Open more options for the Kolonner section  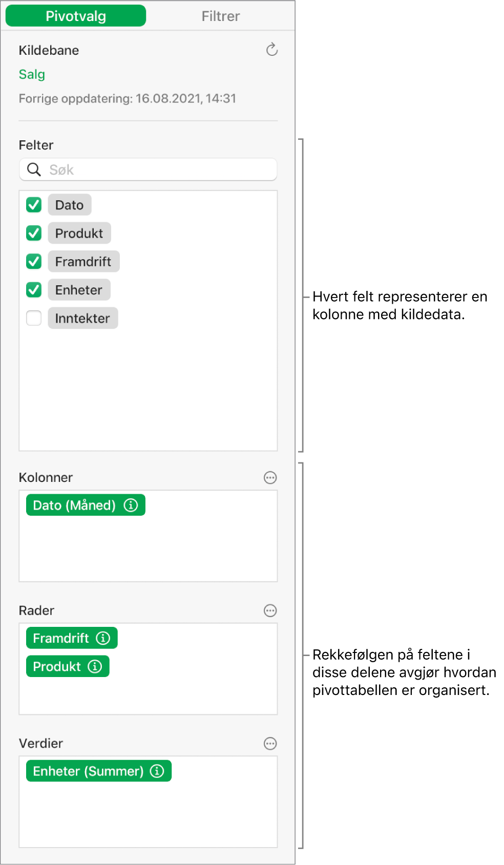tap(270, 478)
